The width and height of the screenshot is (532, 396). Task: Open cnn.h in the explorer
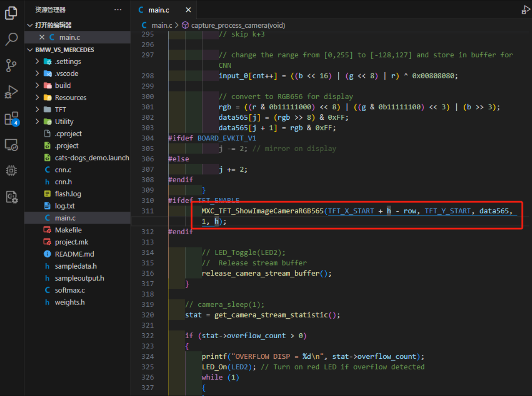click(63, 182)
